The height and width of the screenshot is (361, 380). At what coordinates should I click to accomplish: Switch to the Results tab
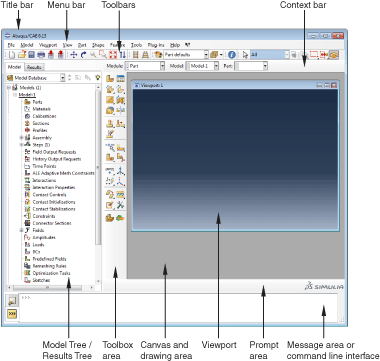pos(34,67)
